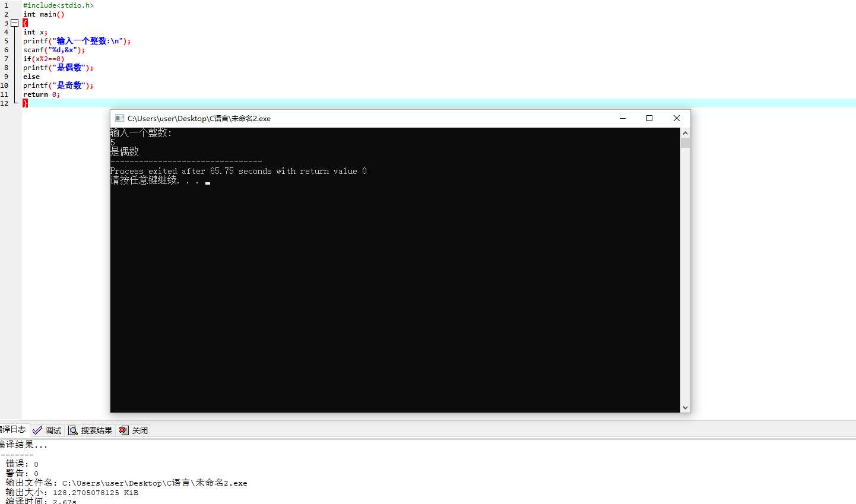The image size is (856, 504).
Task: Click the "int main()" code line
Action: pos(43,14)
